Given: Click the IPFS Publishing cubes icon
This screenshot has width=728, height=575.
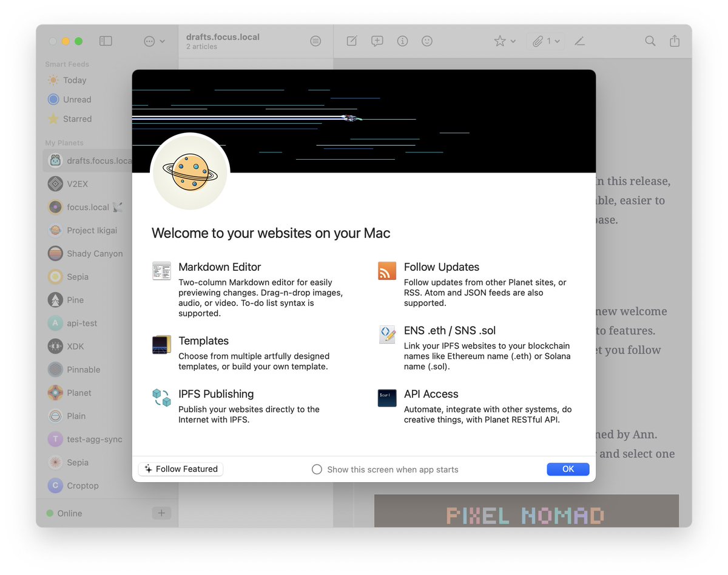Looking at the screenshot, I should pos(161,398).
